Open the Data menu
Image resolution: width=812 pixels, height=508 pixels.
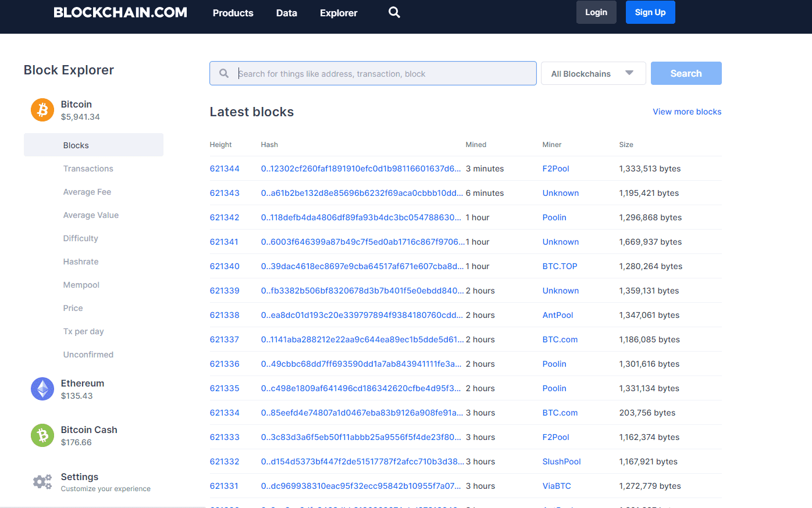coord(286,13)
